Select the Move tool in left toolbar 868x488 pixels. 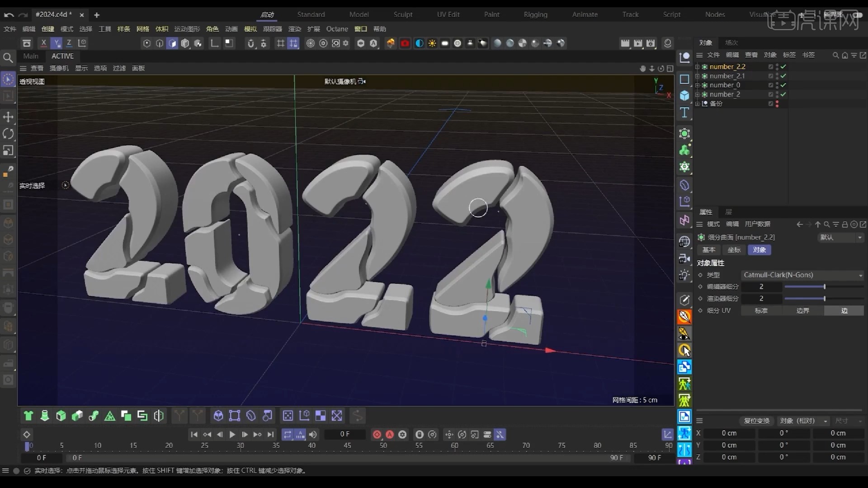click(x=8, y=117)
